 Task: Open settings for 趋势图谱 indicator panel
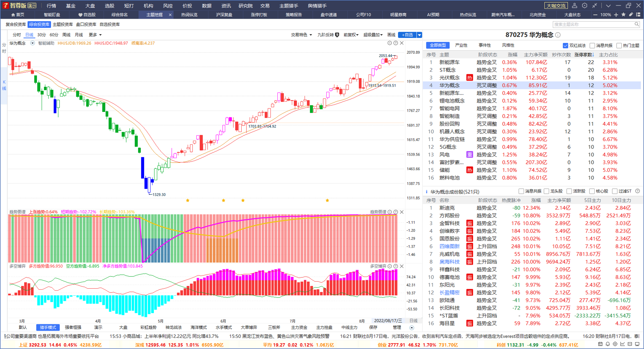(x=390, y=212)
